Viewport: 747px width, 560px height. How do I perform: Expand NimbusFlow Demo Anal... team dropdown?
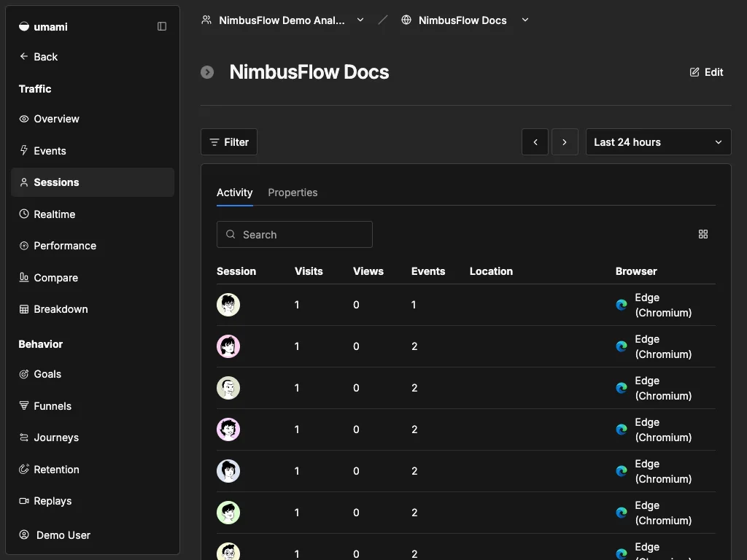(x=360, y=20)
